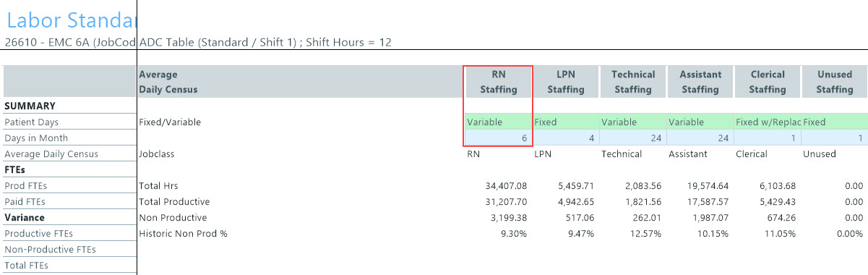Click the LPN input cell showing 4

(x=566, y=138)
